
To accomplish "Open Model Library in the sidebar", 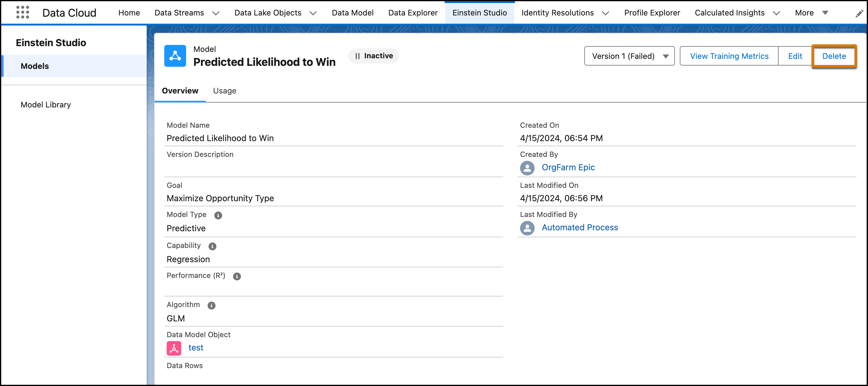I will 46,105.
